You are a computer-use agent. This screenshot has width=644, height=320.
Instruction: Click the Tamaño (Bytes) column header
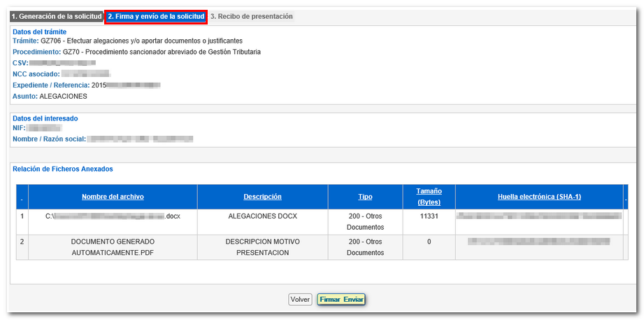pyautogui.click(x=429, y=197)
